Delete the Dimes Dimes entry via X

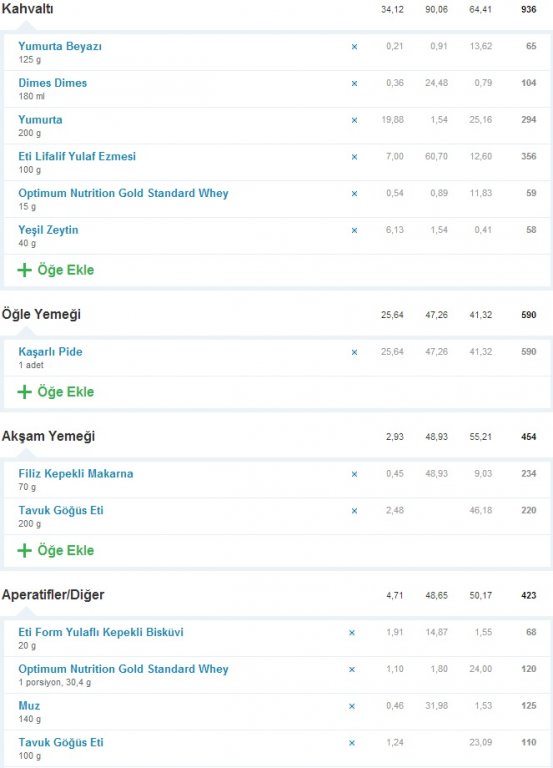[x=354, y=84]
